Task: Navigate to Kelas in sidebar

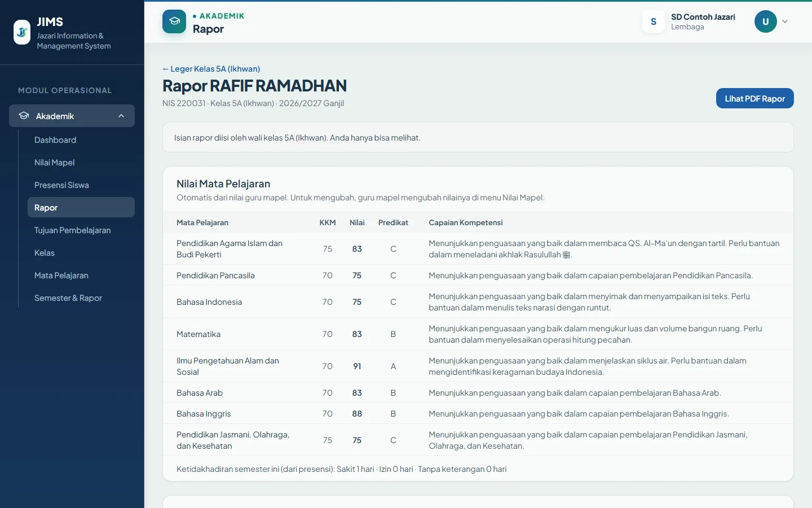Action: [81, 253]
